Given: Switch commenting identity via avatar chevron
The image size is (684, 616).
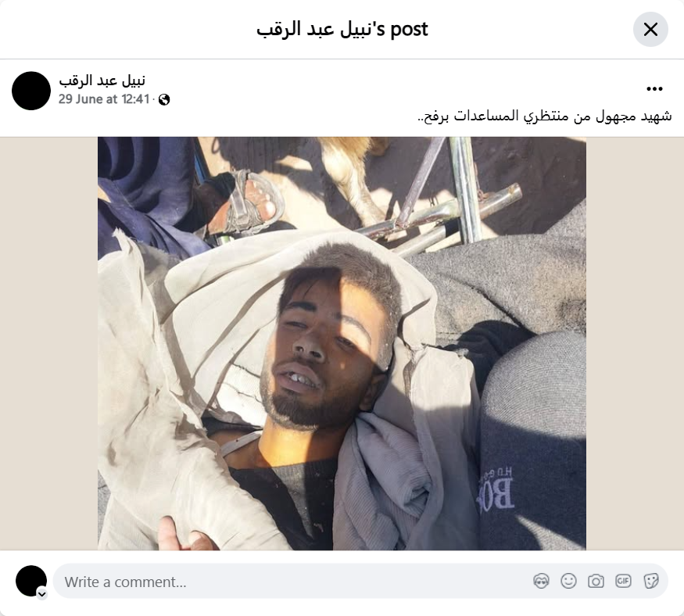Looking at the screenshot, I should [x=42, y=594].
